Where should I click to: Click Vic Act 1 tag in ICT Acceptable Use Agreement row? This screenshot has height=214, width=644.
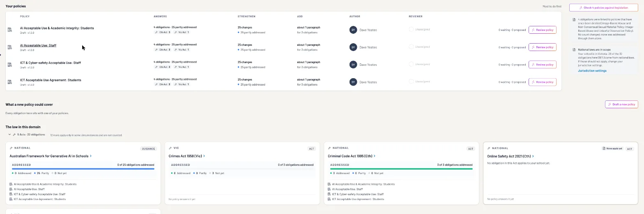(x=182, y=84)
